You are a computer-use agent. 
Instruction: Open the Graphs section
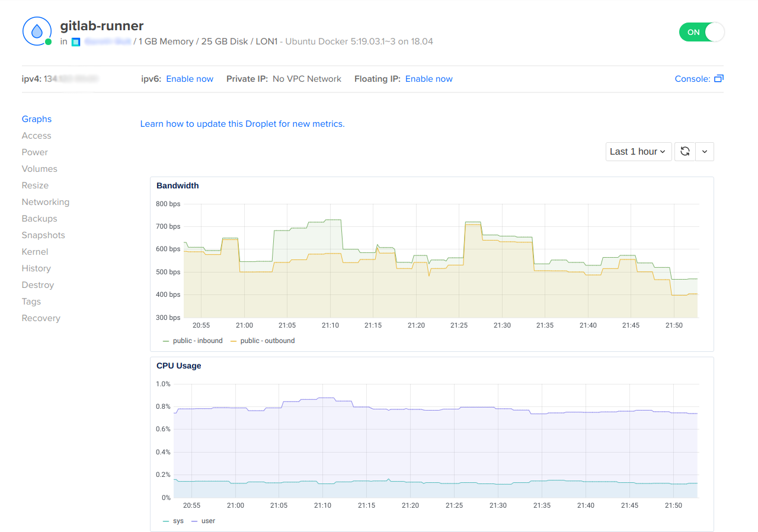(x=37, y=119)
